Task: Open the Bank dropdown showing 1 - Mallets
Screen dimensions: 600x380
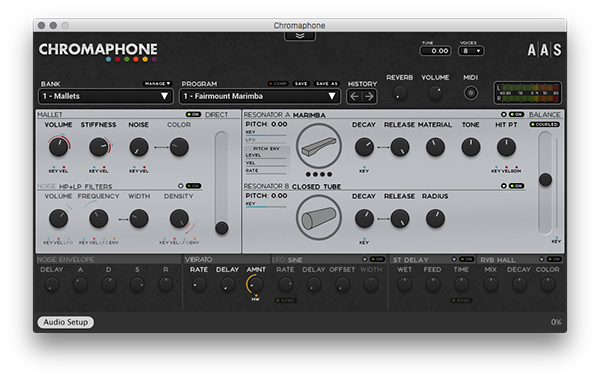Action: tap(106, 96)
